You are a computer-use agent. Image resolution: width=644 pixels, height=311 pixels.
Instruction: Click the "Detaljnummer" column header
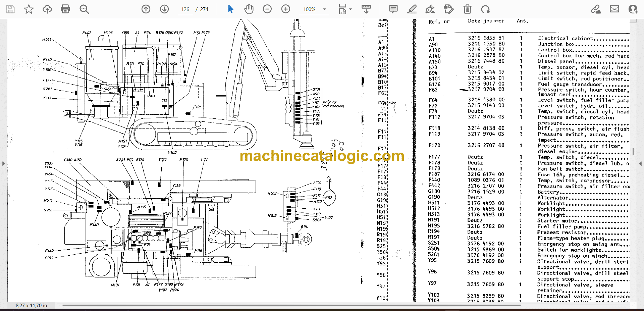tap(486, 21)
